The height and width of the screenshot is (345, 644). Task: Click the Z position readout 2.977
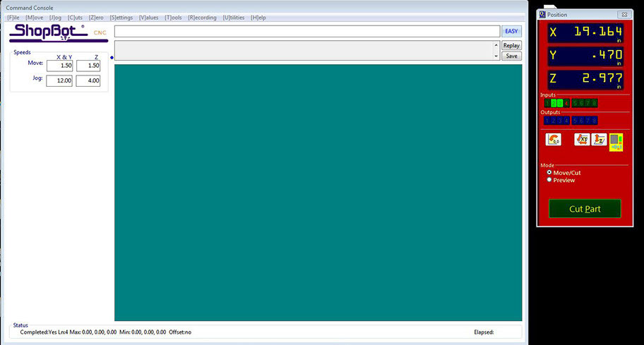coord(585,80)
